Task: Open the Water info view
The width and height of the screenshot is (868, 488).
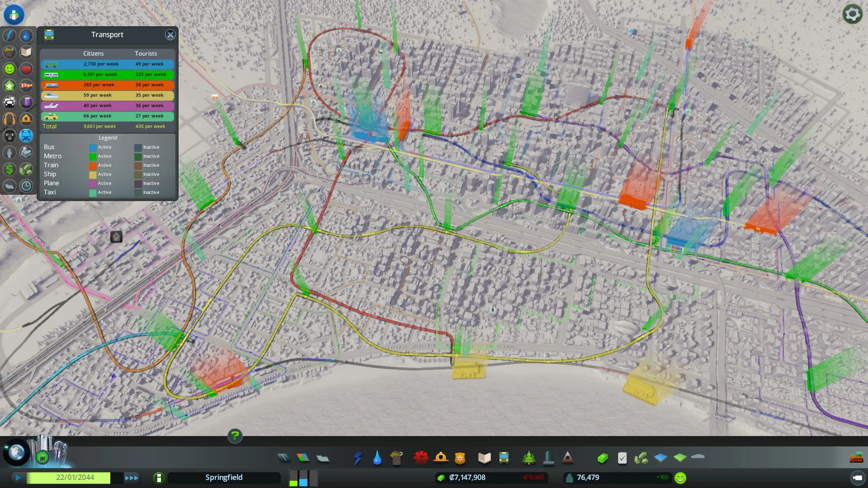Action: [x=26, y=35]
